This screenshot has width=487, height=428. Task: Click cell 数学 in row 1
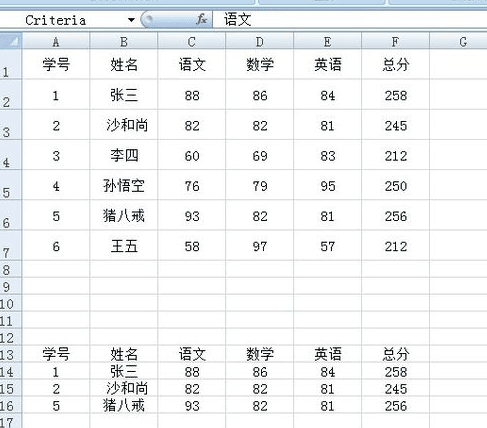coord(260,64)
